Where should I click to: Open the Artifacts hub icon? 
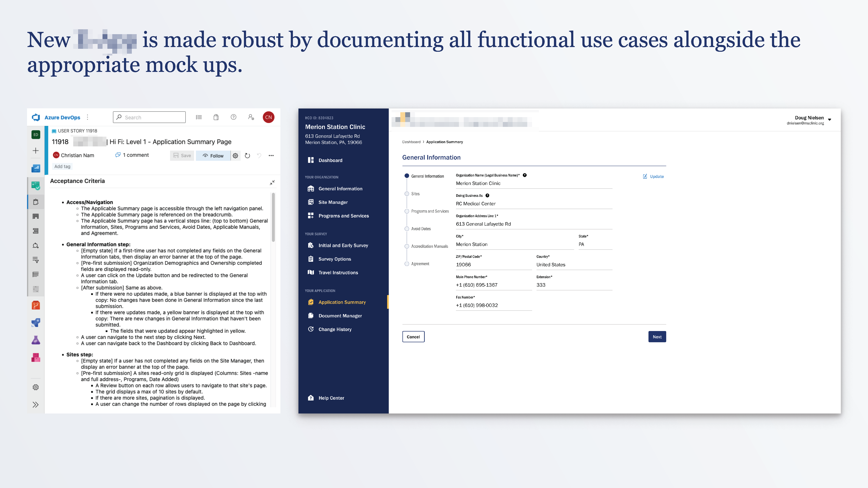point(36,358)
